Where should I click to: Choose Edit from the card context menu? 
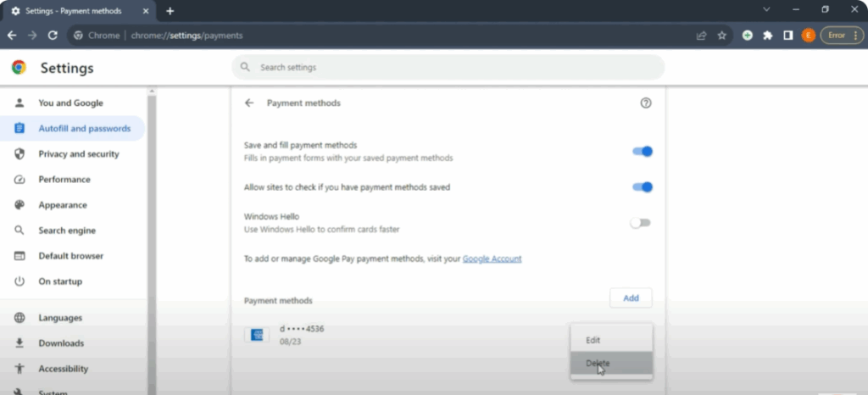click(x=593, y=340)
